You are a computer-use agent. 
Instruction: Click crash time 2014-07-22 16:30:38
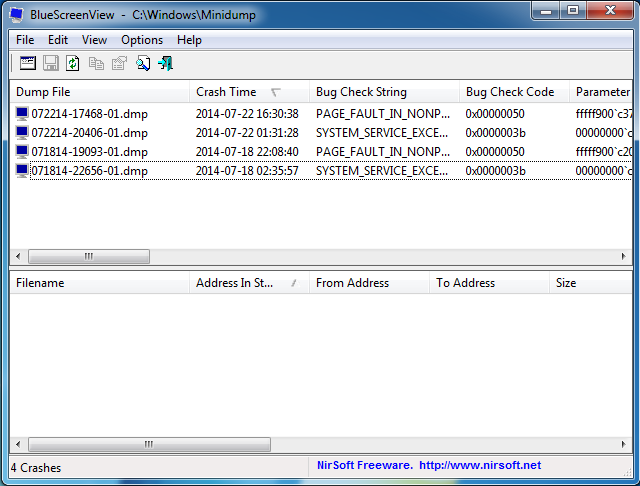pos(247,114)
